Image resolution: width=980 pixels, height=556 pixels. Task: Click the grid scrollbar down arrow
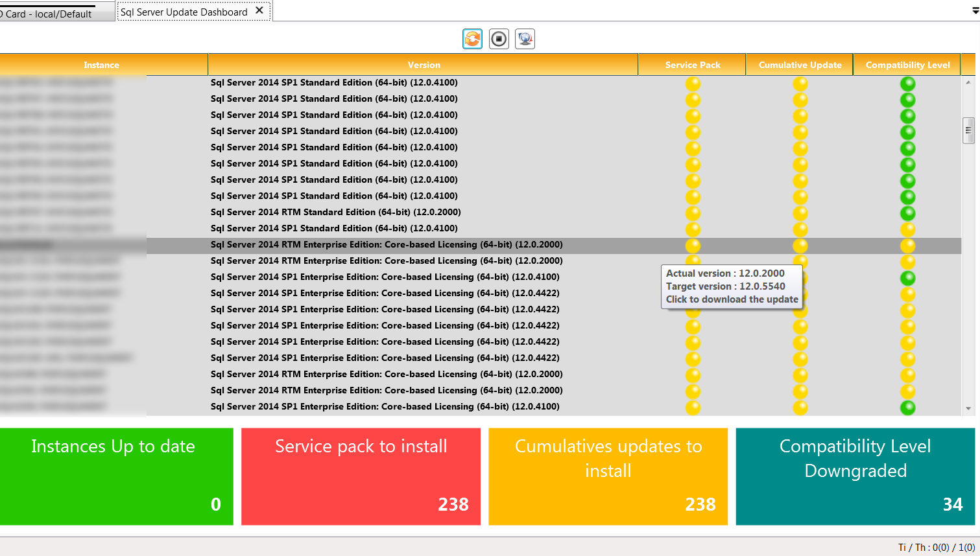tap(968, 408)
